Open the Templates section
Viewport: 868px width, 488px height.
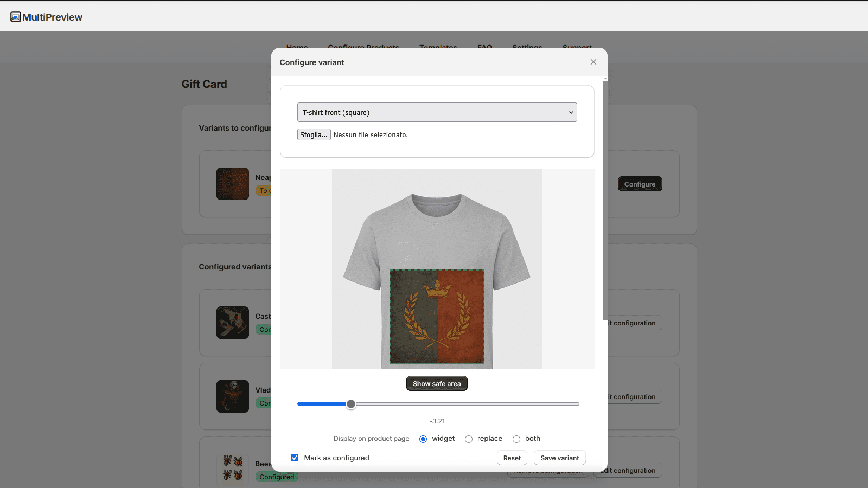438,48
